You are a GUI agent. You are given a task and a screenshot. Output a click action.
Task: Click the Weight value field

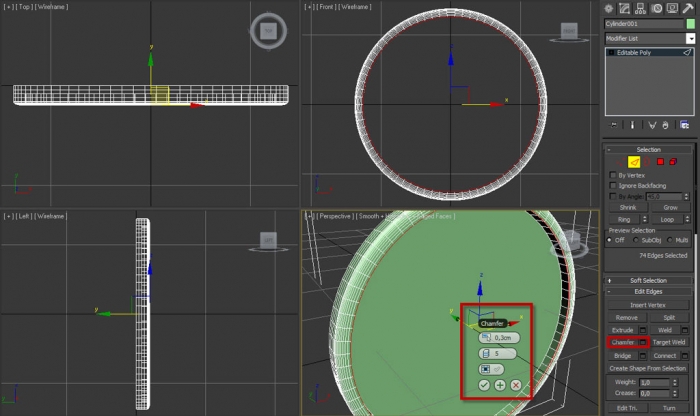(x=654, y=383)
